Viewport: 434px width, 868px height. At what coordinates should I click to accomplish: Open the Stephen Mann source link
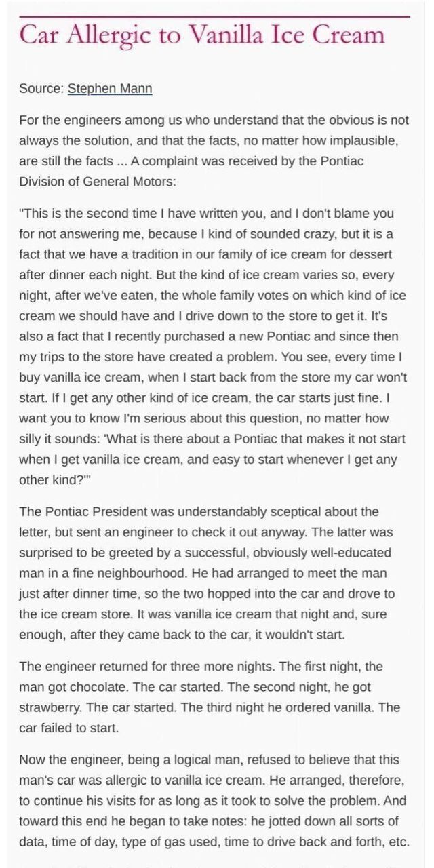pos(110,88)
